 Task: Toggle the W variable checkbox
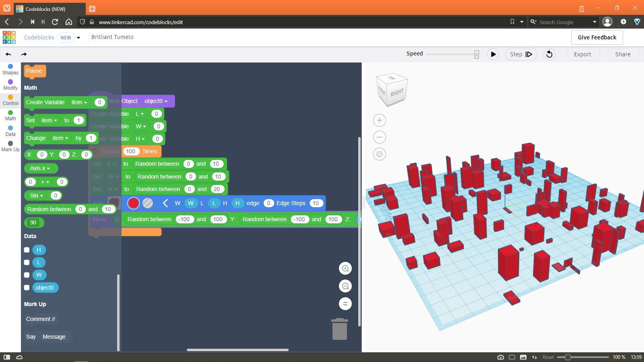tap(27, 275)
